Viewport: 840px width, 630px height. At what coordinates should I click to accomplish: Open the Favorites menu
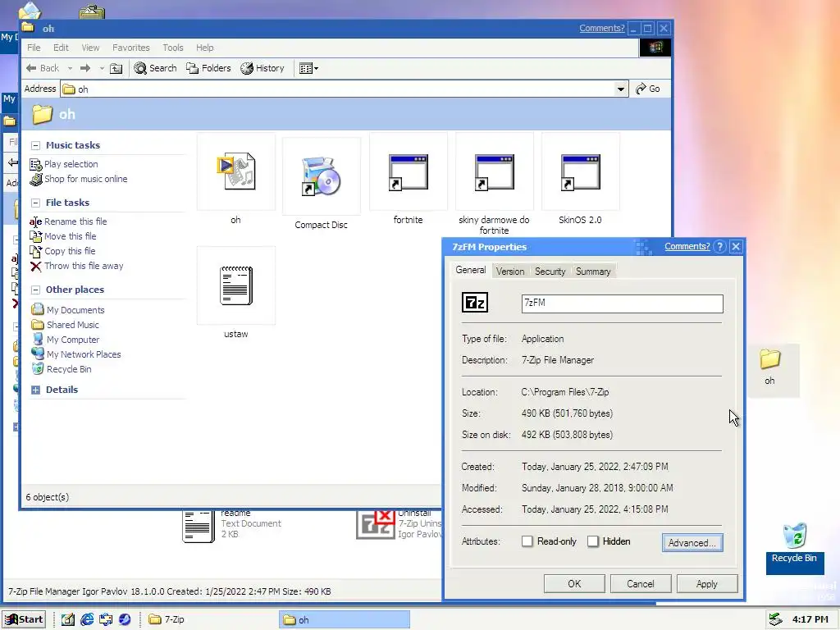130,48
